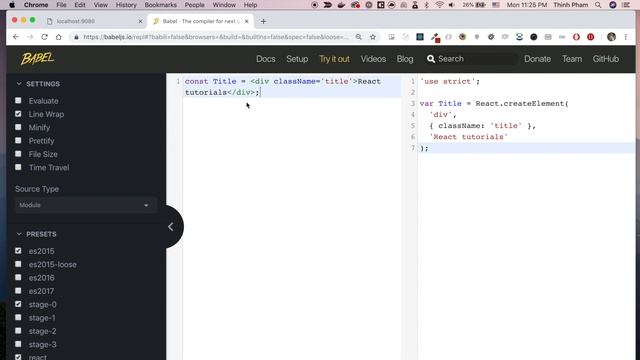Image resolution: width=640 pixels, height=360 pixels.
Task: Open macOS notification center icon
Action: pyautogui.click(x=626, y=5)
